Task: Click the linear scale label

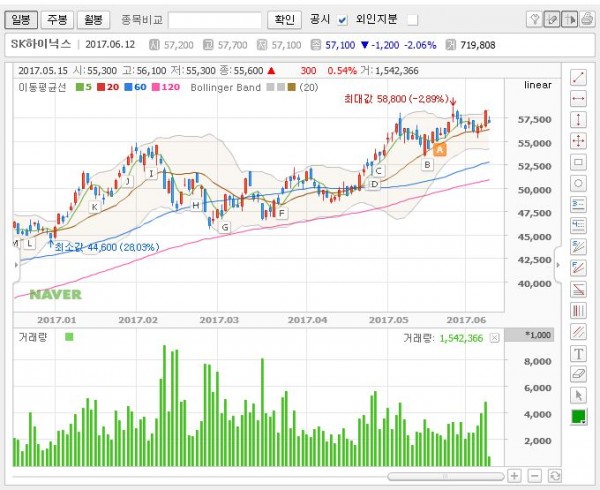Action: point(538,85)
